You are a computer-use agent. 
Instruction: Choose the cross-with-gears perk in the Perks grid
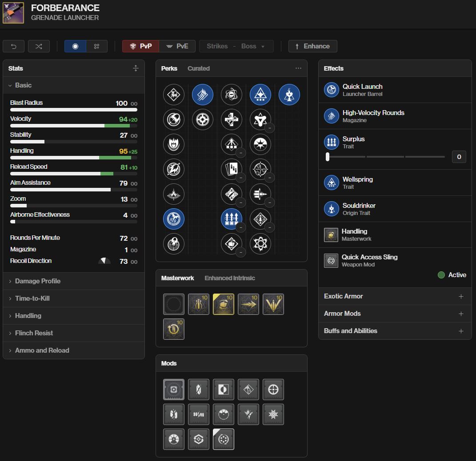coord(231,119)
